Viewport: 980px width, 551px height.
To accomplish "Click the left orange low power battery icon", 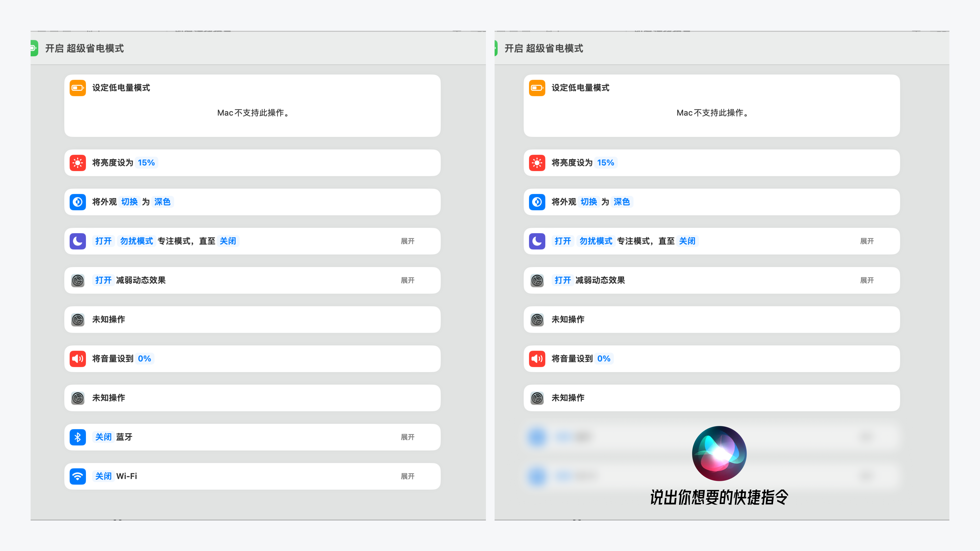I will 78,88.
